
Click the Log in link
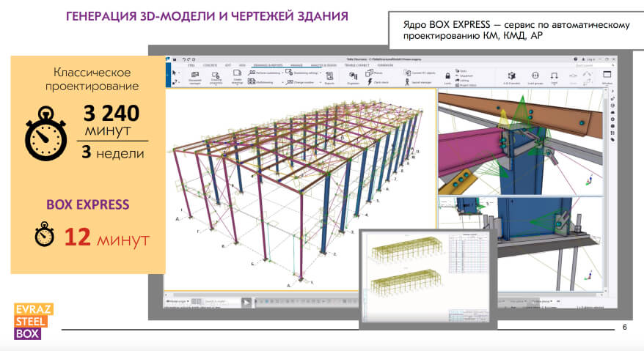pyautogui.click(x=590, y=59)
